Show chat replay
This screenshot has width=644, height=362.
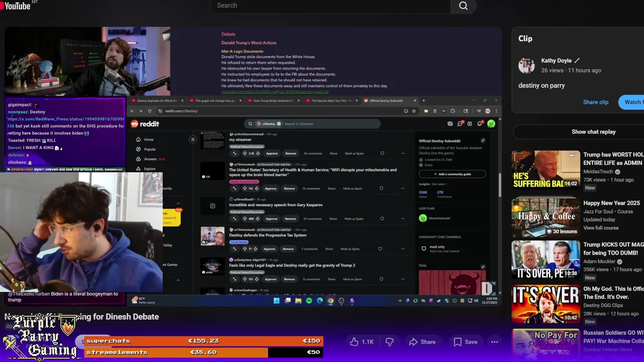[593, 132]
